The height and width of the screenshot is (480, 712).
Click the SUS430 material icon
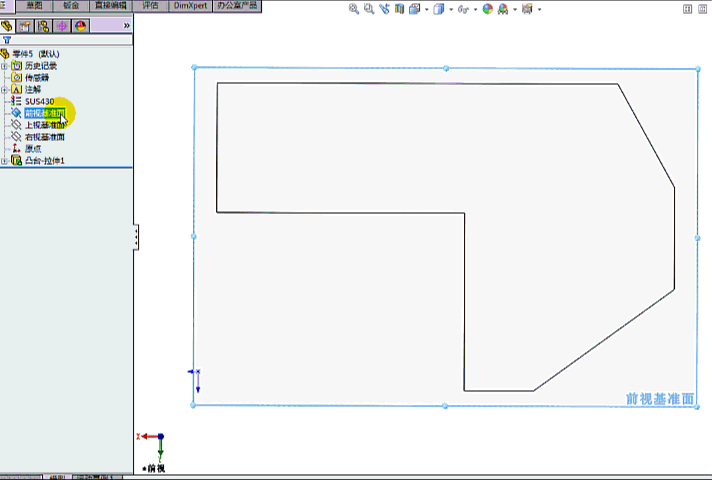click(x=16, y=101)
